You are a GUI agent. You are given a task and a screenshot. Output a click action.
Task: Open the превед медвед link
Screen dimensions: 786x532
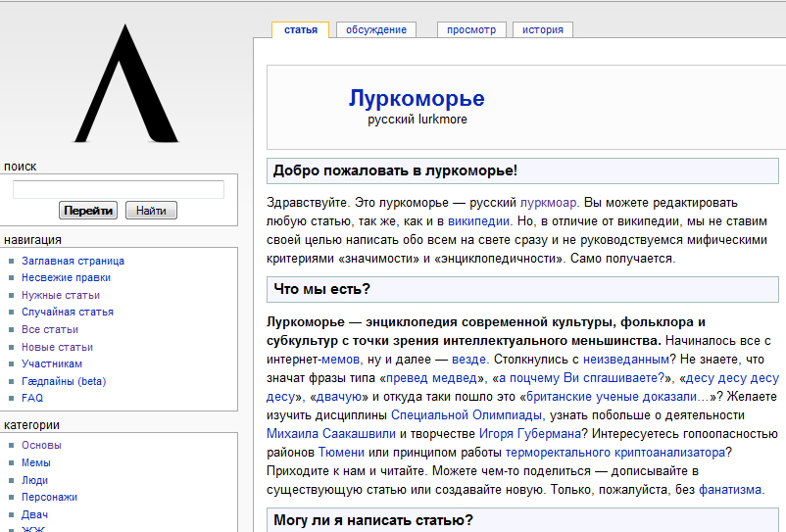[431, 378]
